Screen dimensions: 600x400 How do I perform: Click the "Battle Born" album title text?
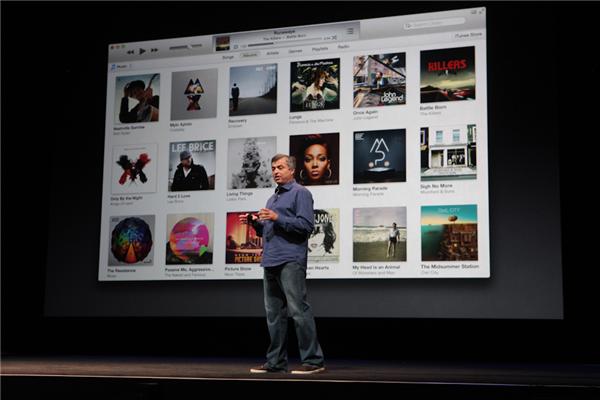(433, 108)
